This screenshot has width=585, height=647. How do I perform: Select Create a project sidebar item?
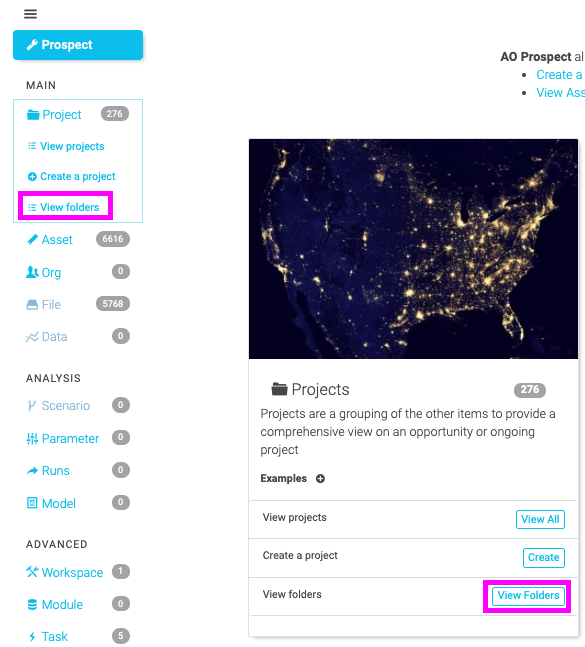(x=71, y=177)
